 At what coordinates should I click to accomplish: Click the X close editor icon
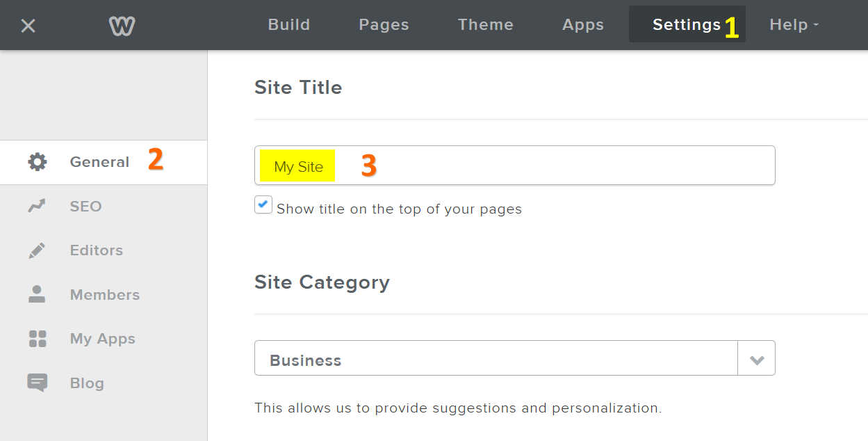(28, 26)
